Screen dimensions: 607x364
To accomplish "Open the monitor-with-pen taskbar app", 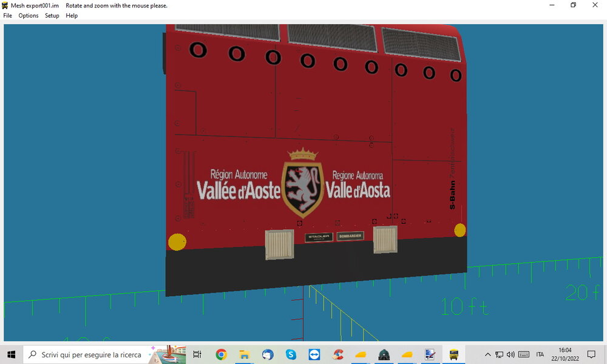I will (430, 354).
